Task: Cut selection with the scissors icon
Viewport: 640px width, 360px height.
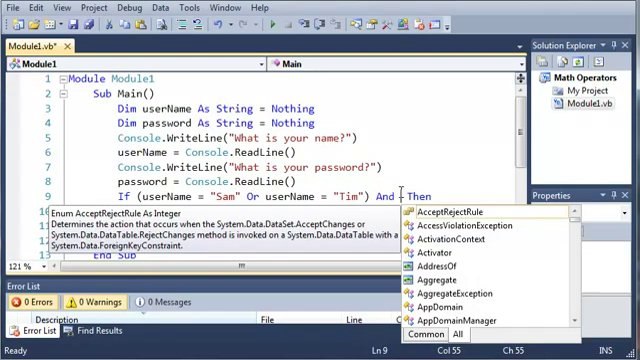Action: pos(109,24)
